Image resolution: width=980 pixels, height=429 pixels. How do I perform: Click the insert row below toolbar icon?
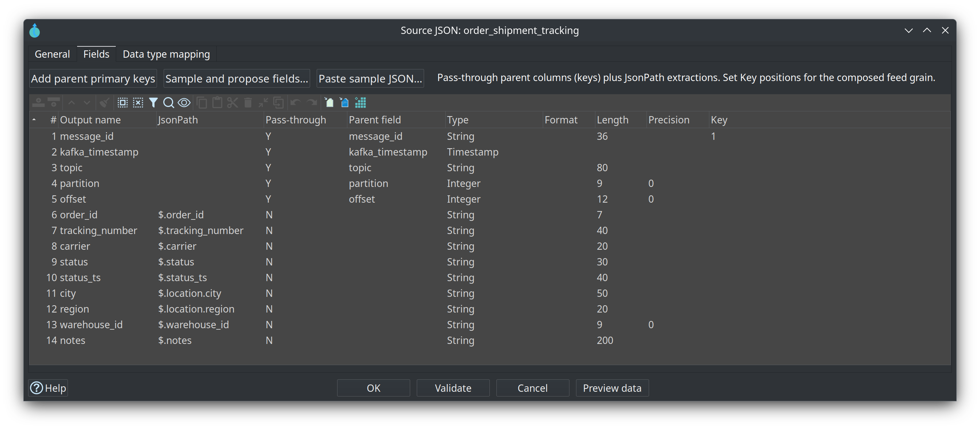54,102
